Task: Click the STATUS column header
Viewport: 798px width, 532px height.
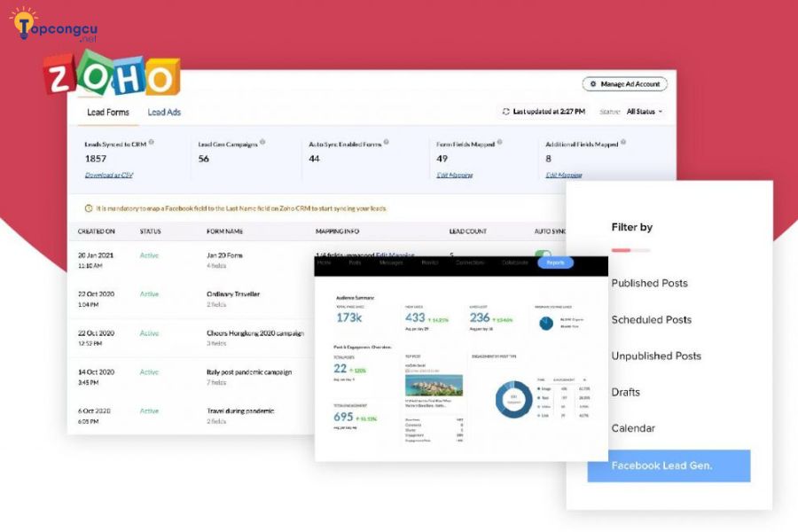Action: coord(150,231)
